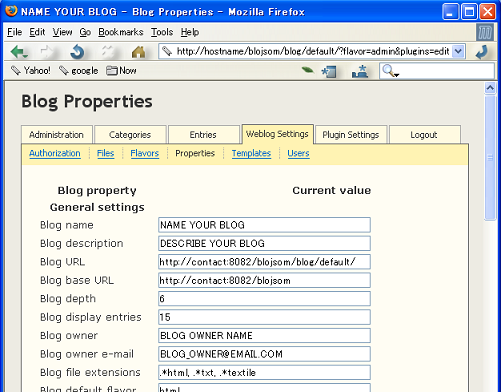
Task: Open the Now bookmarks folder
Action: point(121,71)
